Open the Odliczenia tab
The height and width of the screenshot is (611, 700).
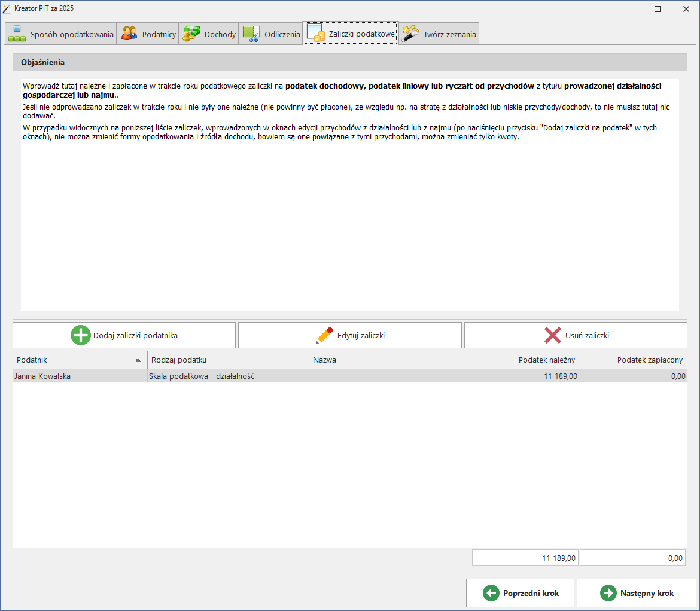coord(271,34)
